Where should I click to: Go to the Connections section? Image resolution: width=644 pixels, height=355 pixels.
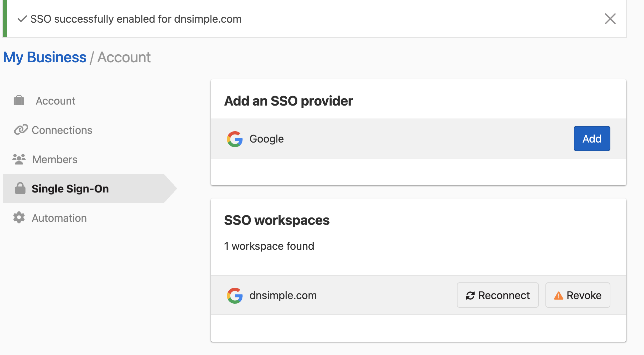pos(62,130)
